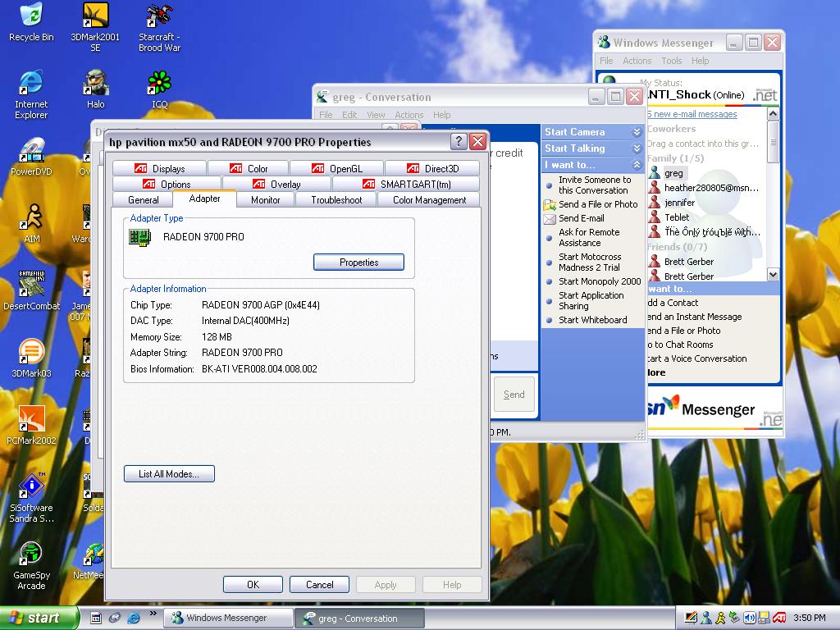
Task: Select the ICQ flower desktop icon
Action: (159, 89)
